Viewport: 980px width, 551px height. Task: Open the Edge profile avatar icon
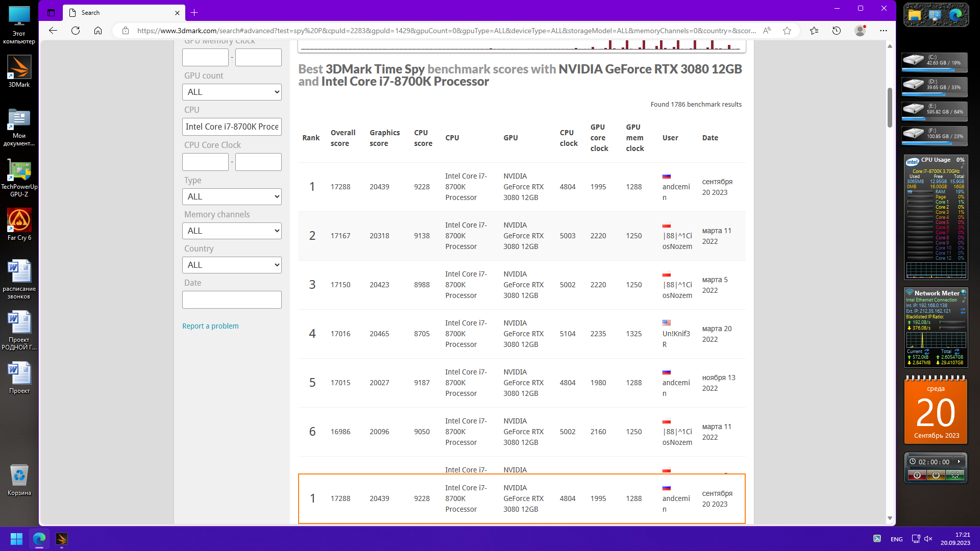tap(860, 31)
